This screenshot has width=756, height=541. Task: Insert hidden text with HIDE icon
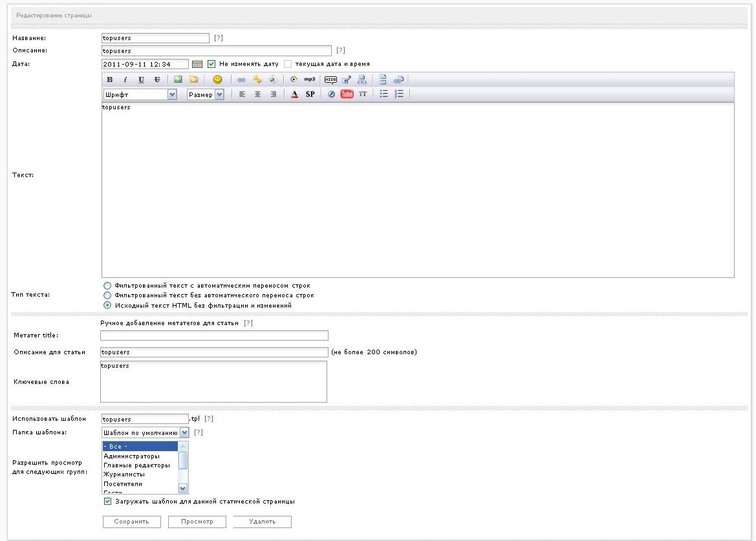point(330,80)
